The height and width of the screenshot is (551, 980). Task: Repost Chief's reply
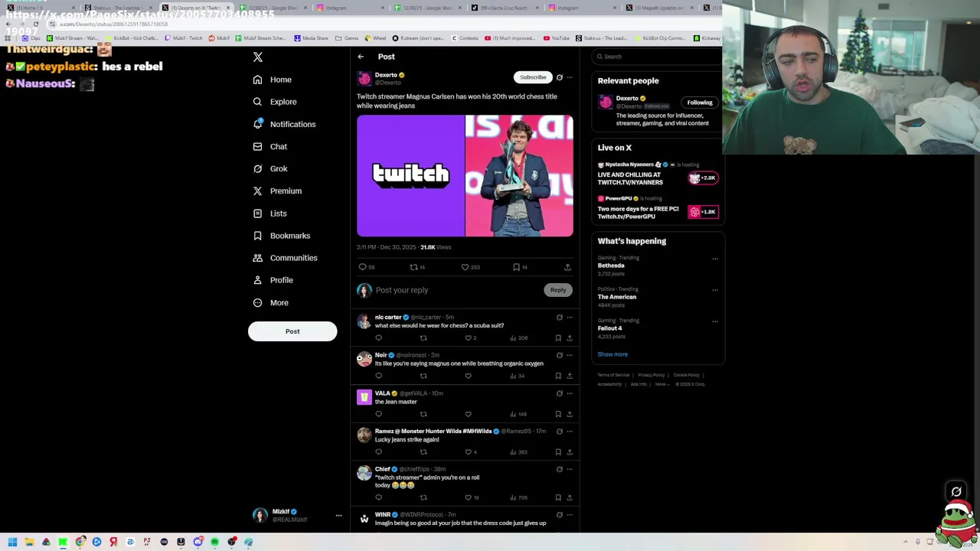point(423,497)
